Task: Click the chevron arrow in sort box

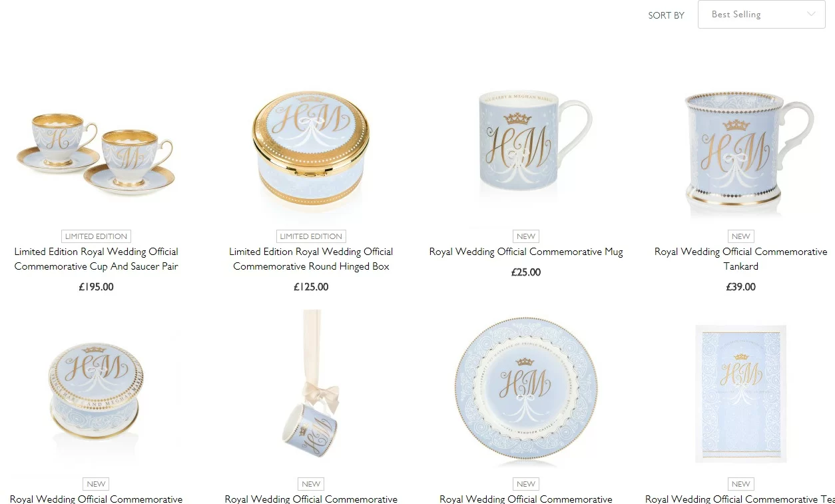Action: [x=811, y=14]
